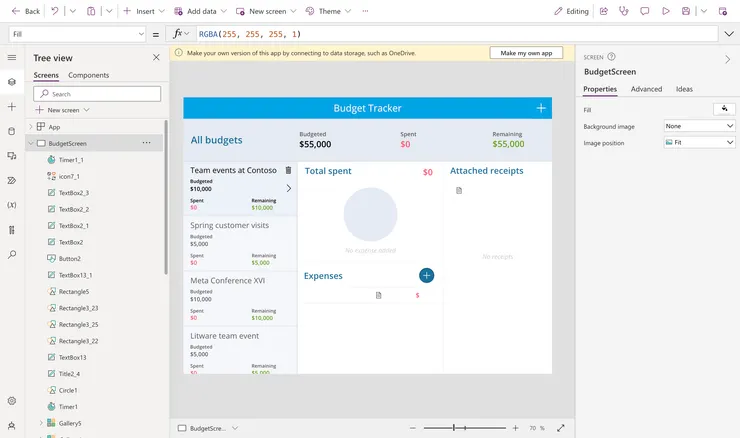Click the Back arrow button

coord(25,11)
